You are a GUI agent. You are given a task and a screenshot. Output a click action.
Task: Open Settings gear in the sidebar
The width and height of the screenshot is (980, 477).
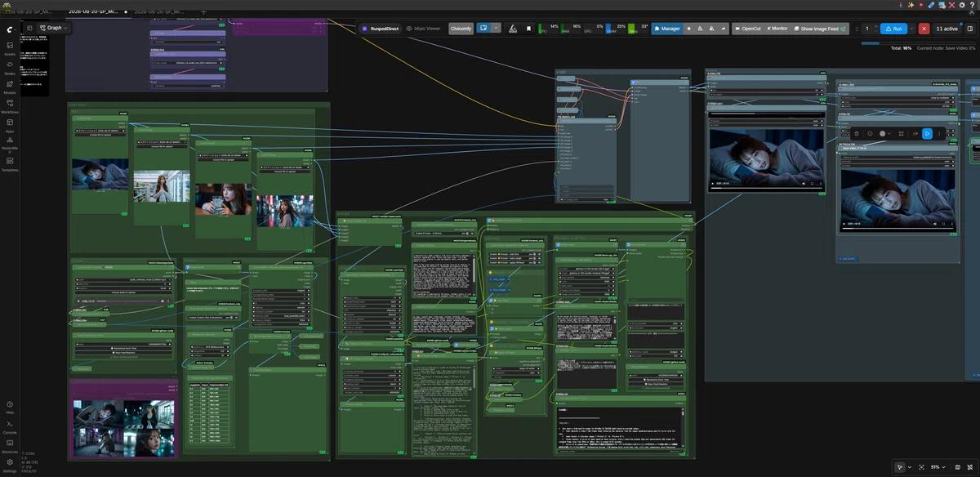click(10, 464)
